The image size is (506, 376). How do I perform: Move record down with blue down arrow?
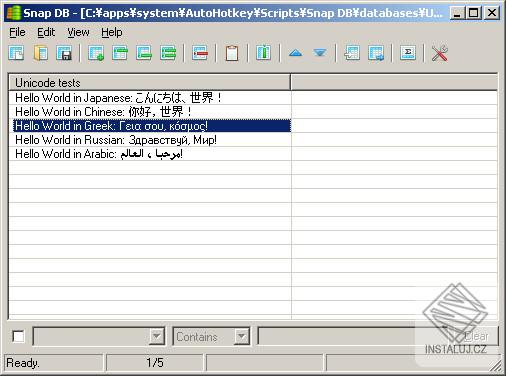click(320, 53)
